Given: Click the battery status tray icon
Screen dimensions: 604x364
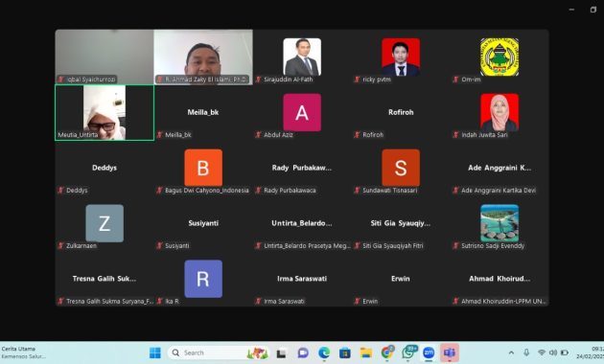Looking at the screenshot, I should click(565, 353).
